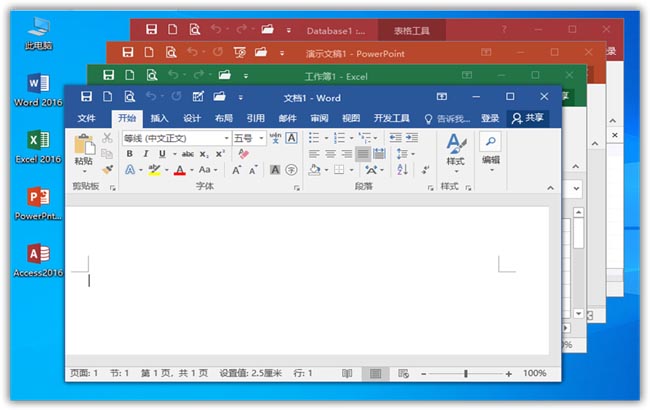Click the Clear Formatting eraser icon
Viewport: 650px width, 410px height.
(x=244, y=154)
